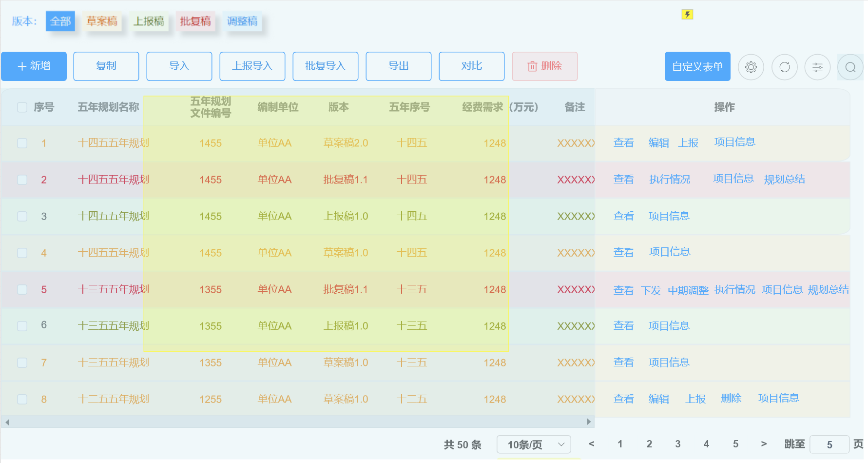Check the checkbox for row 3
The height and width of the screenshot is (463, 868).
[x=22, y=216]
